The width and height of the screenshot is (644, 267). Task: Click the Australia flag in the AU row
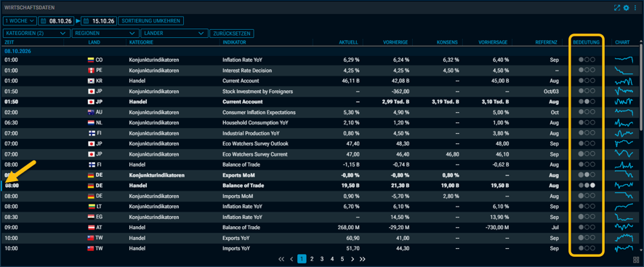[x=91, y=112]
